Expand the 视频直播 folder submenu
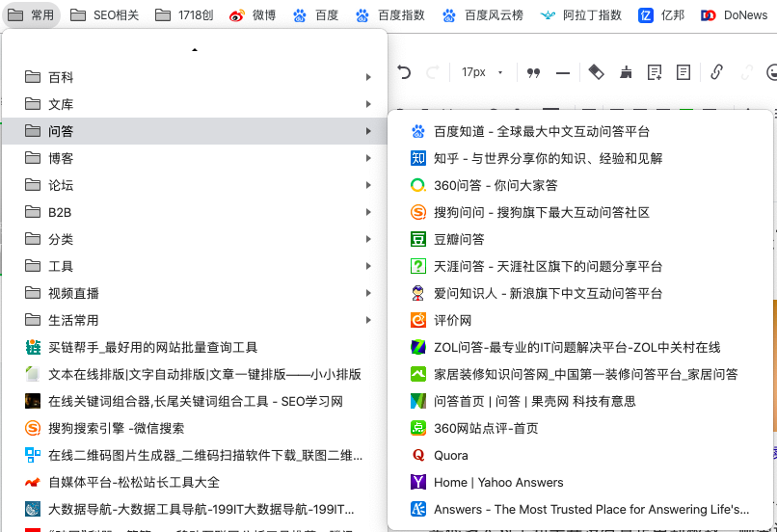This screenshot has width=777, height=532. click(x=196, y=293)
